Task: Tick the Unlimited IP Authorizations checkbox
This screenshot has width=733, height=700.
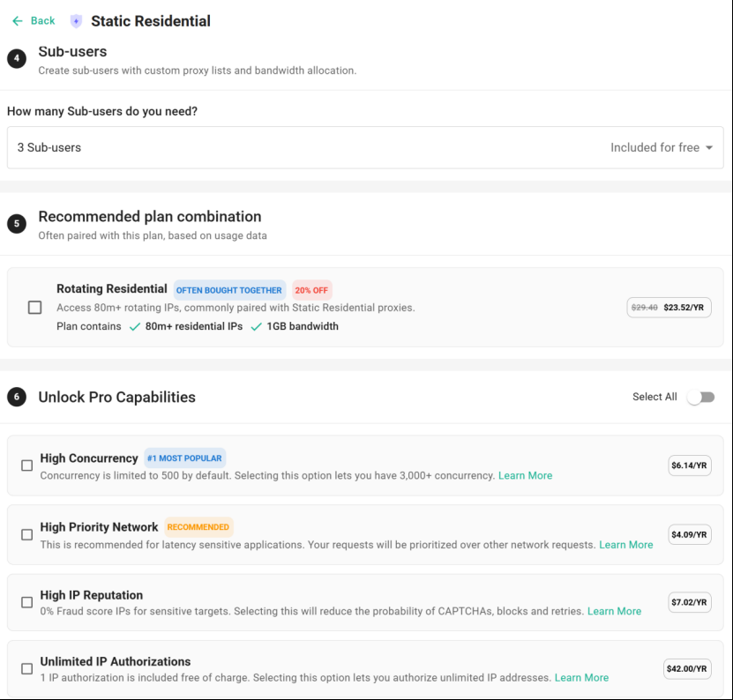Action: pos(27,668)
